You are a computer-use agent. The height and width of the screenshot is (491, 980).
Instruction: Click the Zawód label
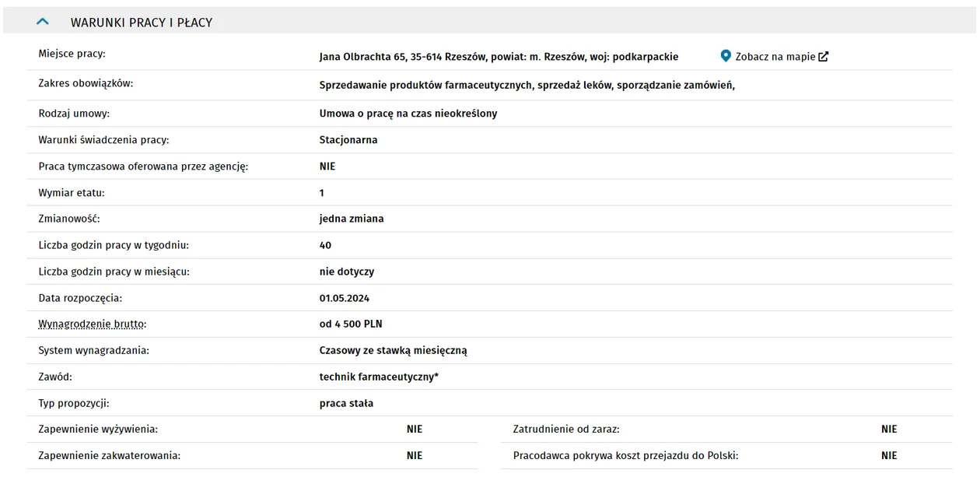[55, 377]
